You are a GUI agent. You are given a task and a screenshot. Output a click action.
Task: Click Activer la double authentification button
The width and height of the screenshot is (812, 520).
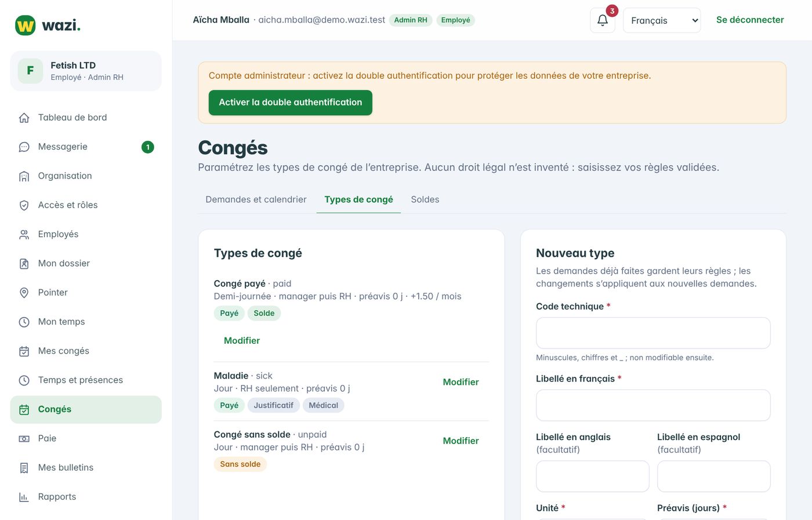(x=291, y=103)
